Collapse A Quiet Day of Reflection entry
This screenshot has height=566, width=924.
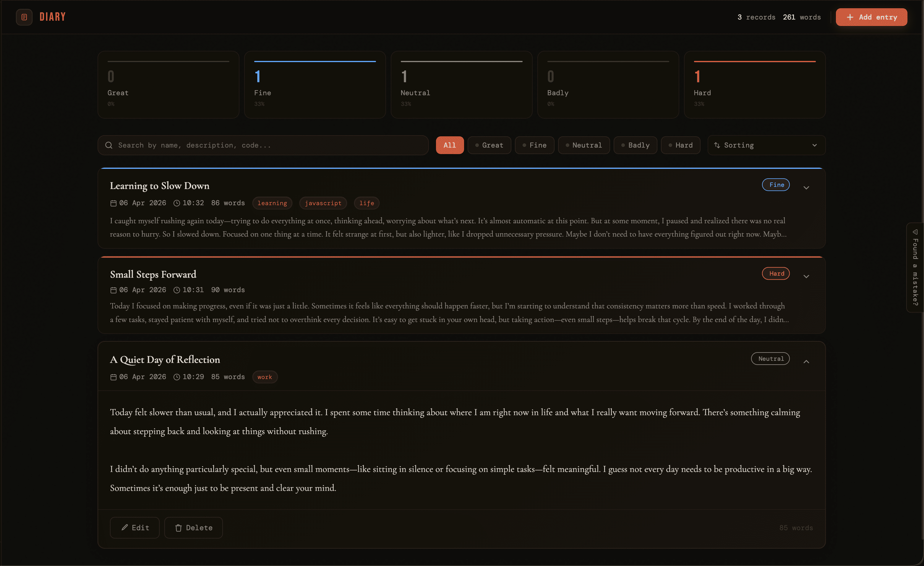tap(806, 362)
